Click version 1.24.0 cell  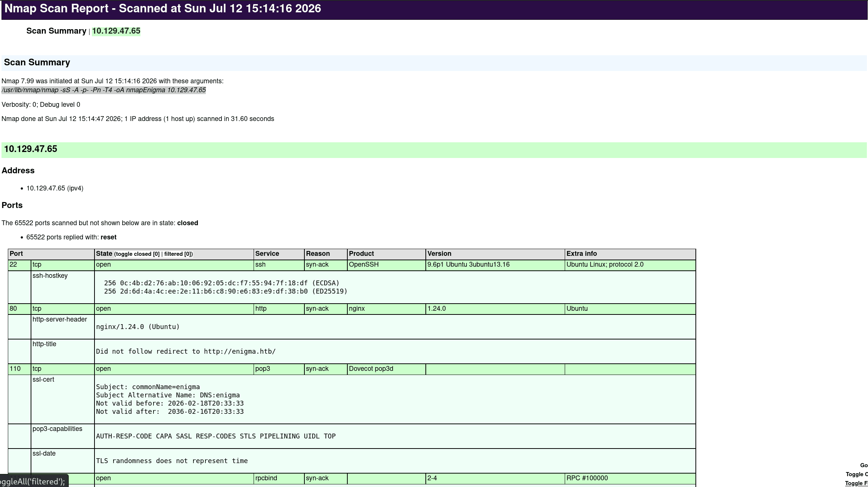click(495, 309)
